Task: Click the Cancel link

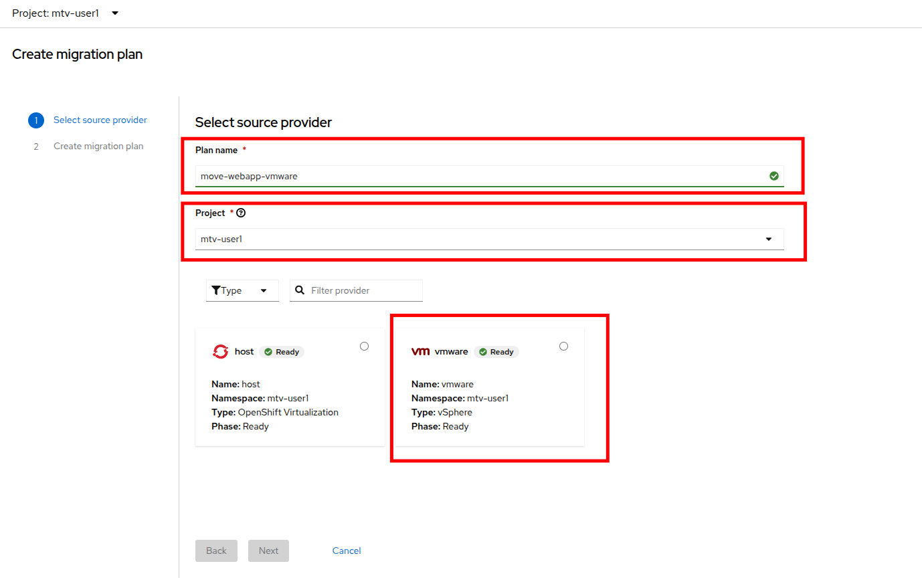Action: tap(347, 551)
